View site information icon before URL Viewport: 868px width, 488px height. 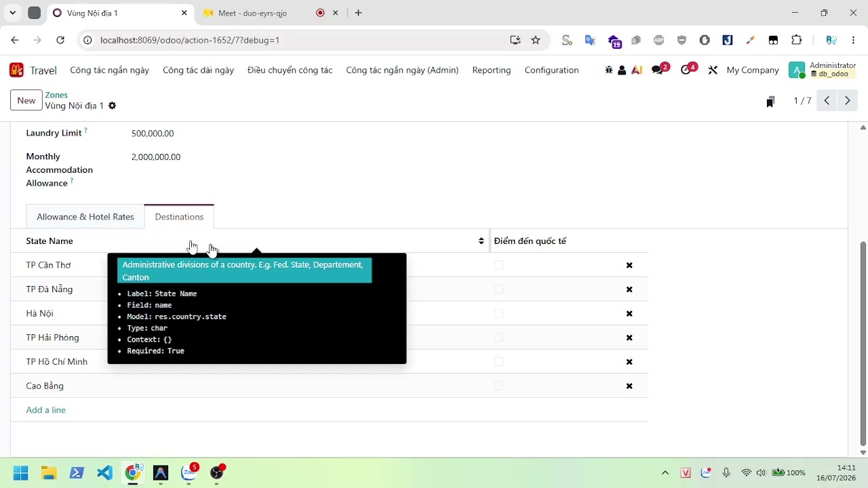click(87, 40)
